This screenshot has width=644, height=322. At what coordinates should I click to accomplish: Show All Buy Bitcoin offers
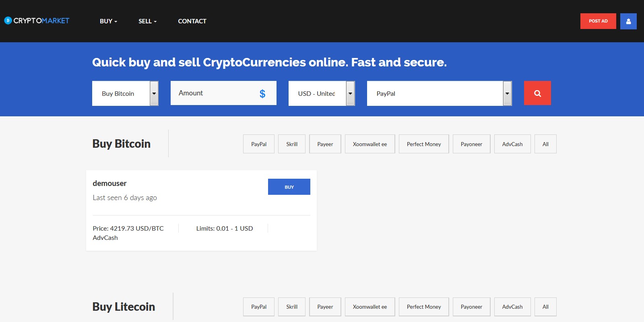click(x=545, y=144)
